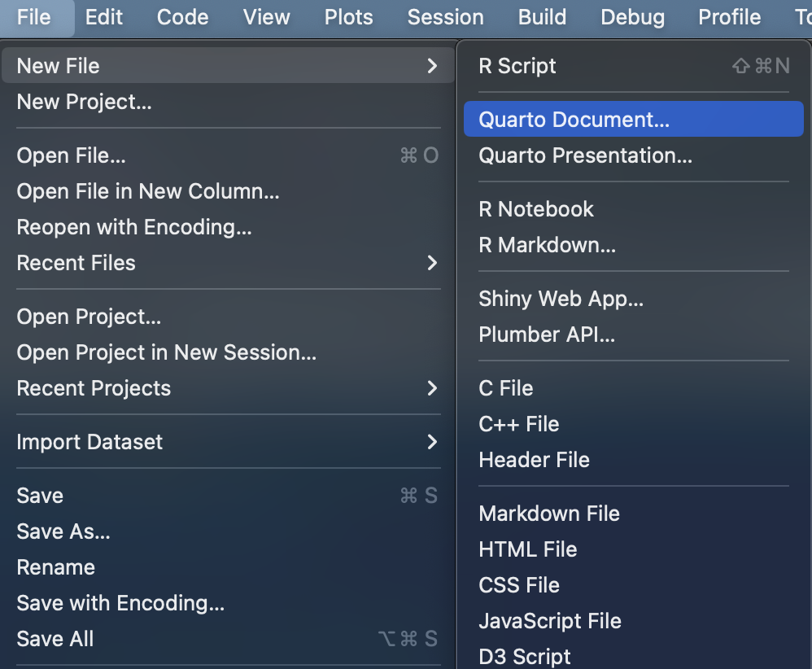Select Save with Encoding option
812x669 pixels.
120,603
